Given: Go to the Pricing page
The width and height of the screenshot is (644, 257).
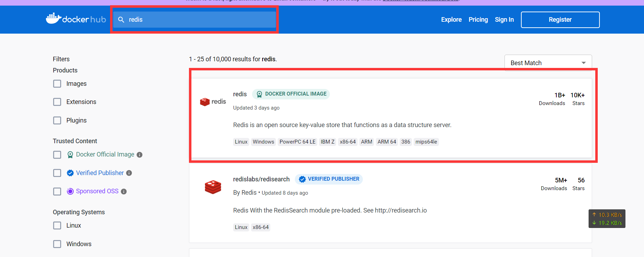Looking at the screenshot, I should point(478,20).
